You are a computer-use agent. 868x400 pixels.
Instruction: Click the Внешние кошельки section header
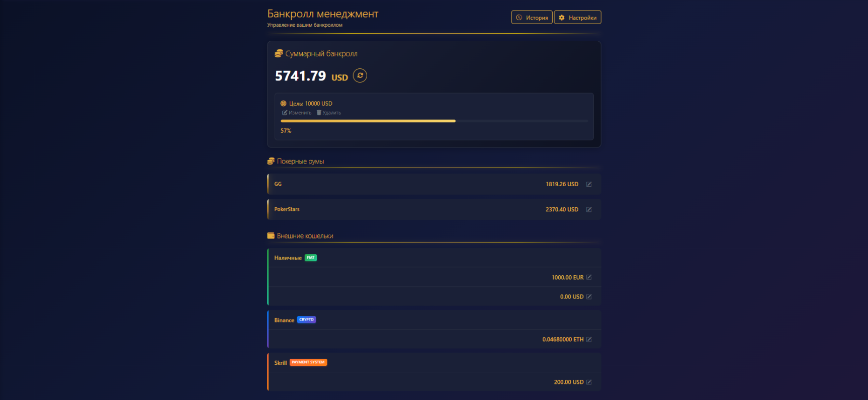pos(305,236)
